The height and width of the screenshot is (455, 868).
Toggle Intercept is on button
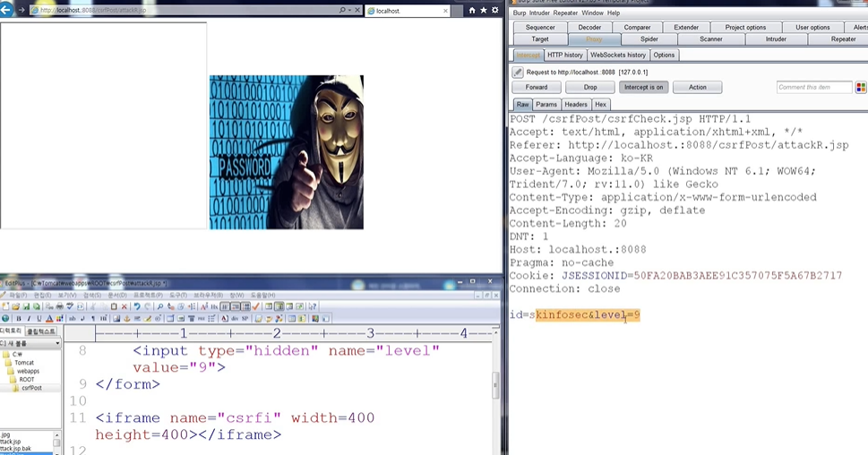(x=643, y=88)
